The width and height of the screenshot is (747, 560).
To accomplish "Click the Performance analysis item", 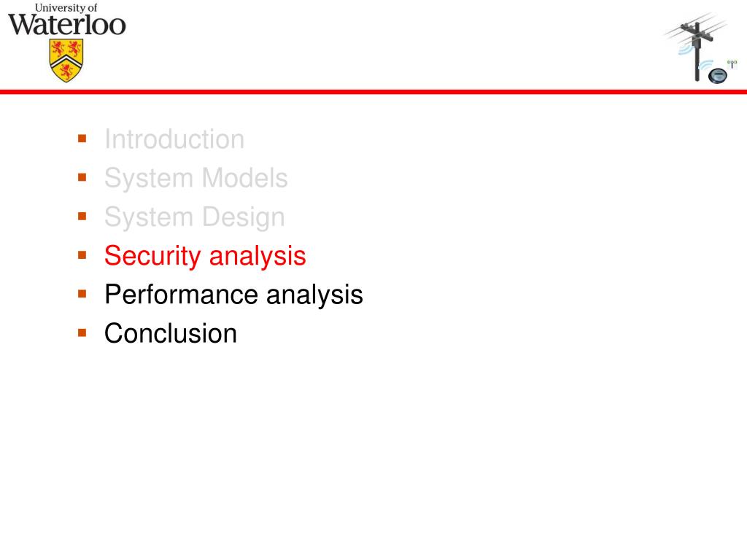I will [x=233, y=295].
